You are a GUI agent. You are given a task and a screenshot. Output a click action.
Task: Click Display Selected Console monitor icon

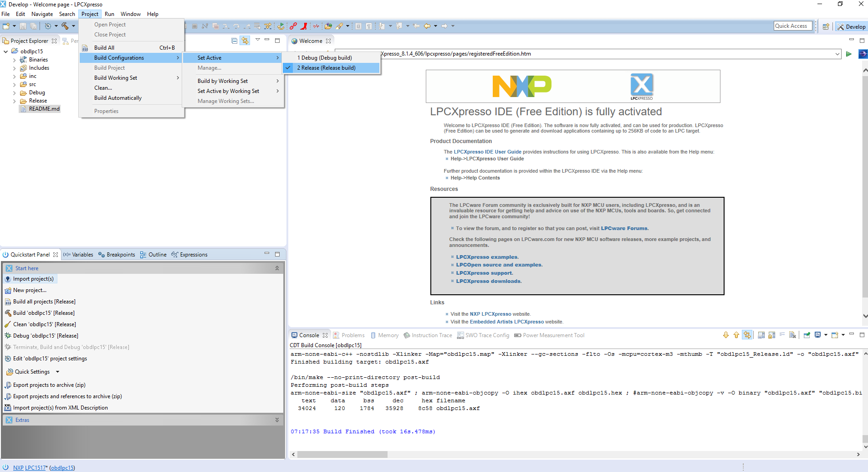818,335
